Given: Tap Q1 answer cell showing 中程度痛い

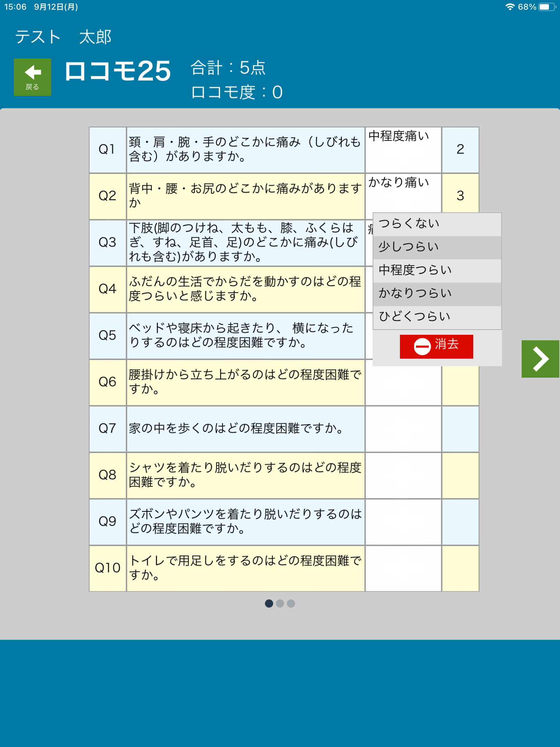Looking at the screenshot, I should pos(403,149).
